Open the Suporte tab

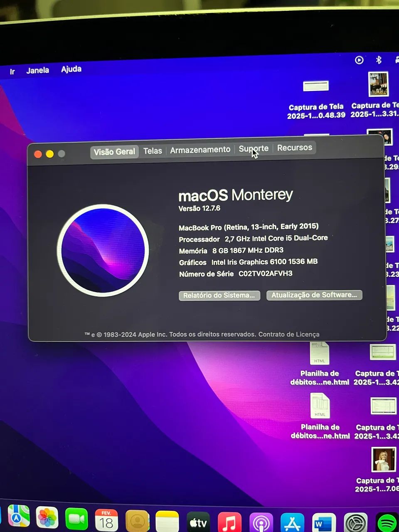pyautogui.click(x=254, y=148)
